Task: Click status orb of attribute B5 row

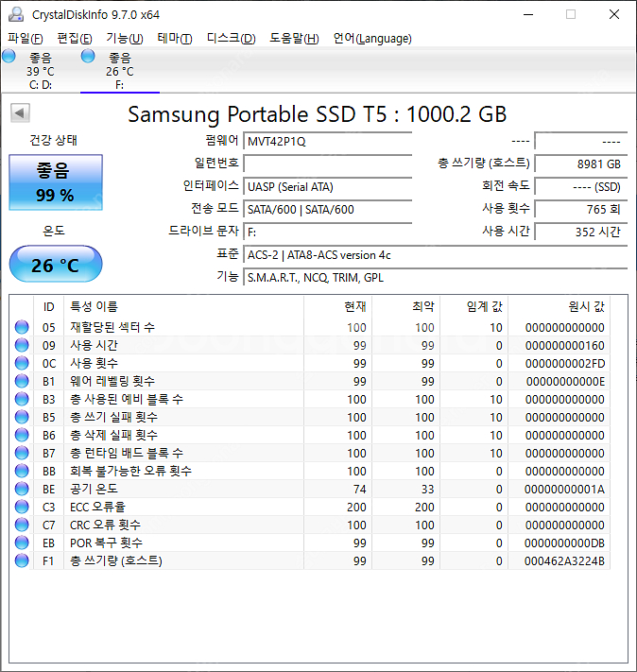Action: click(x=22, y=417)
